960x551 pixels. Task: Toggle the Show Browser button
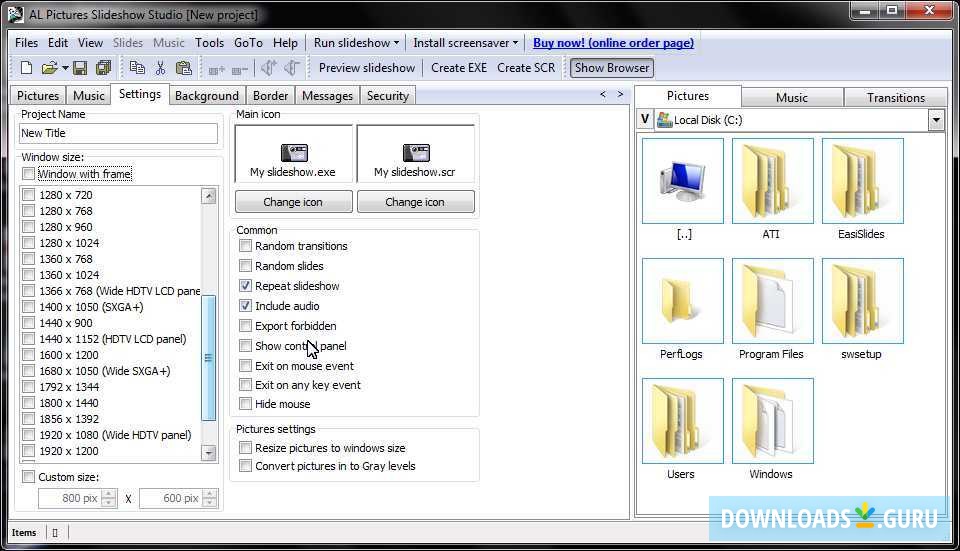point(612,68)
